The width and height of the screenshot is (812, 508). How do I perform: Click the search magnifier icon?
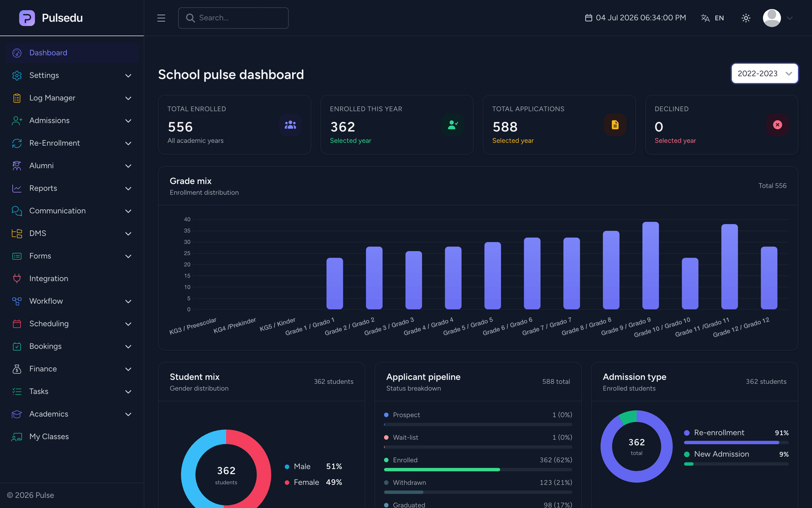pos(190,18)
